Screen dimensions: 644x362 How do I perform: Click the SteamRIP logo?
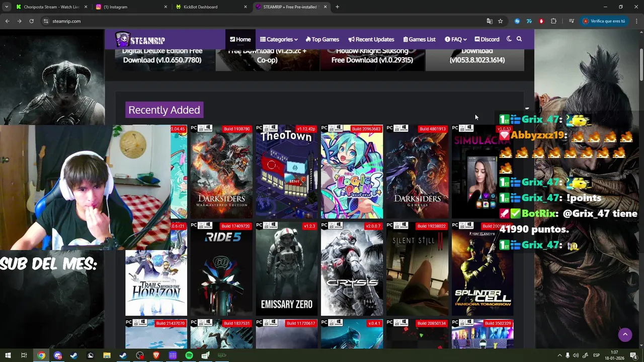click(x=140, y=39)
